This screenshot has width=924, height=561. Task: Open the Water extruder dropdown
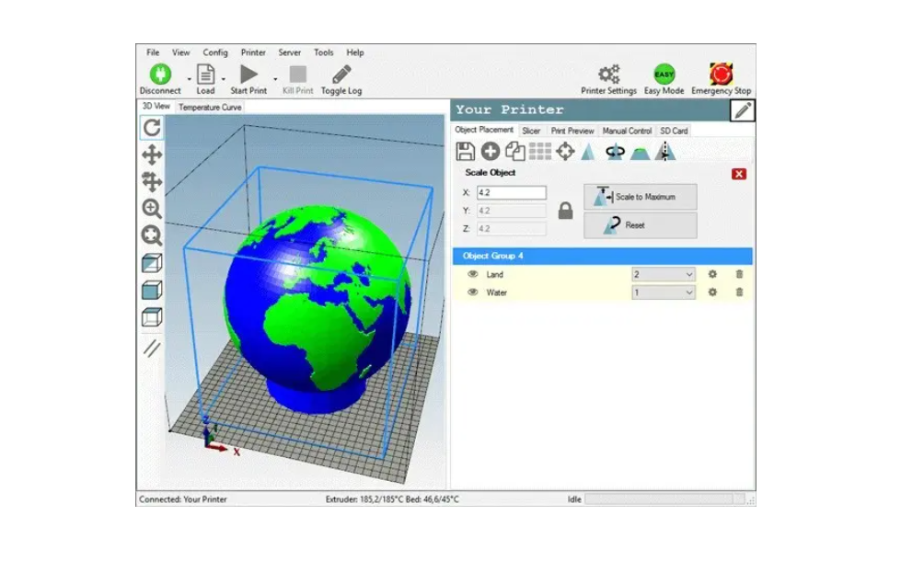(664, 292)
